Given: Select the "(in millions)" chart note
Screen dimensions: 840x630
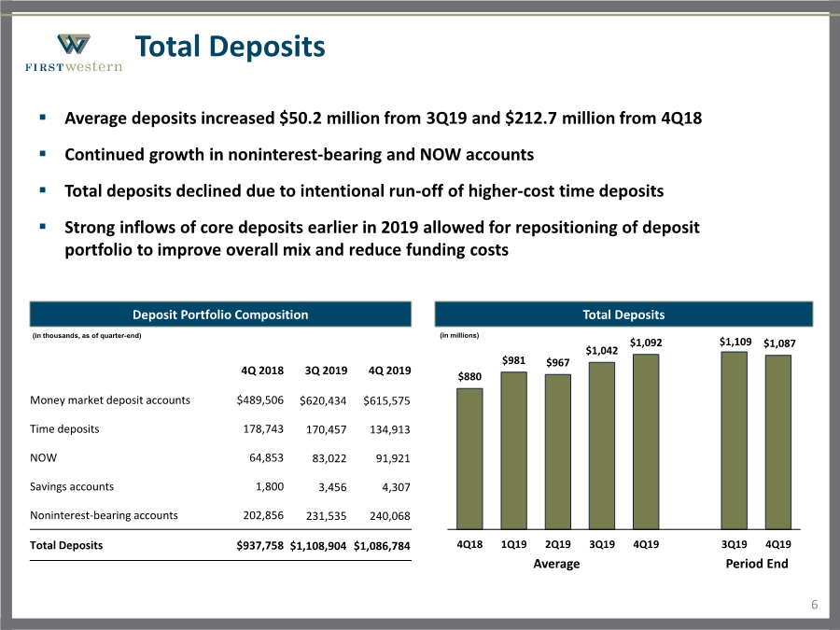Looking at the screenshot, I should [459, 335].
